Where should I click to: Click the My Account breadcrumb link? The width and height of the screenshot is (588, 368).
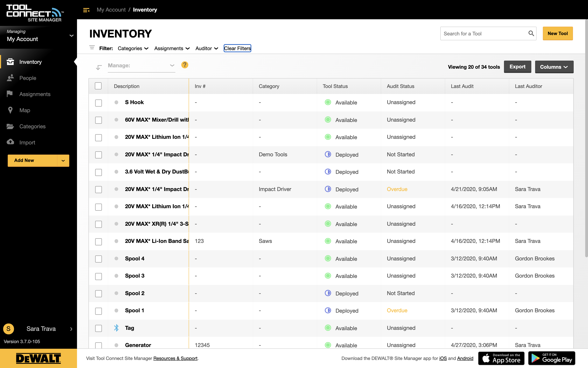point(111,10)
